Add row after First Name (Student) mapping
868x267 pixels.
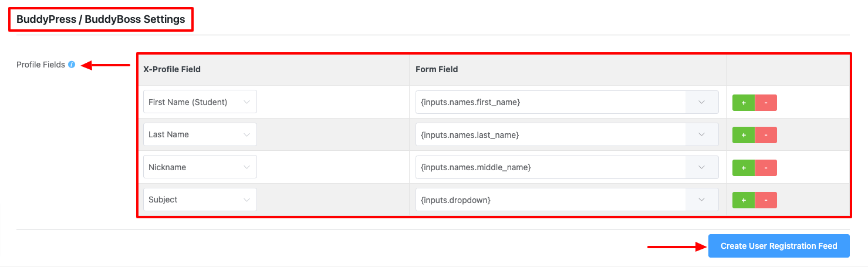(x=744, y=102)
